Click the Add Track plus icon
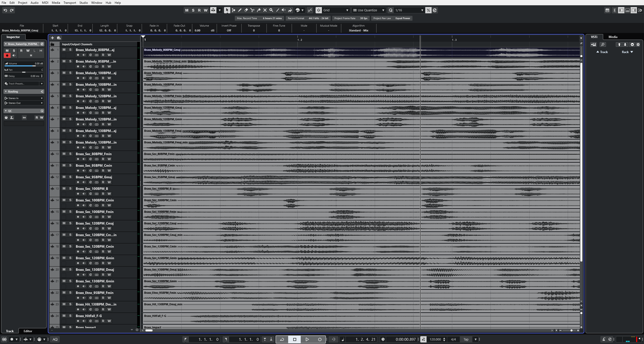 click(52, 38)
